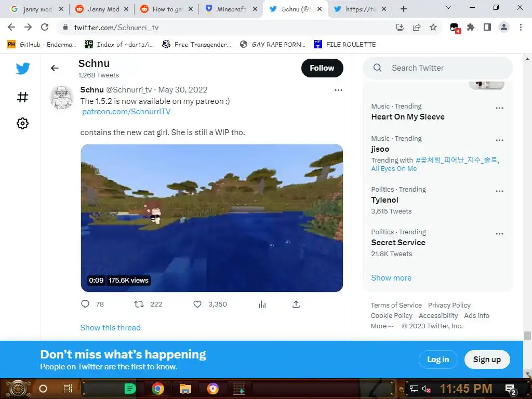This screenshot has height=399, width=532.
Task: Open the Terms of Service link
Action: [x=396, y=305]
